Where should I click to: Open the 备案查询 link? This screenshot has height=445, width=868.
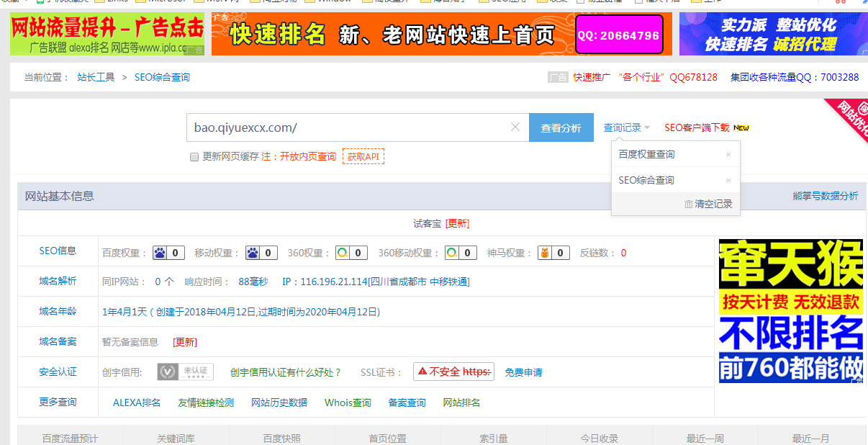click(x=407, y=403)
